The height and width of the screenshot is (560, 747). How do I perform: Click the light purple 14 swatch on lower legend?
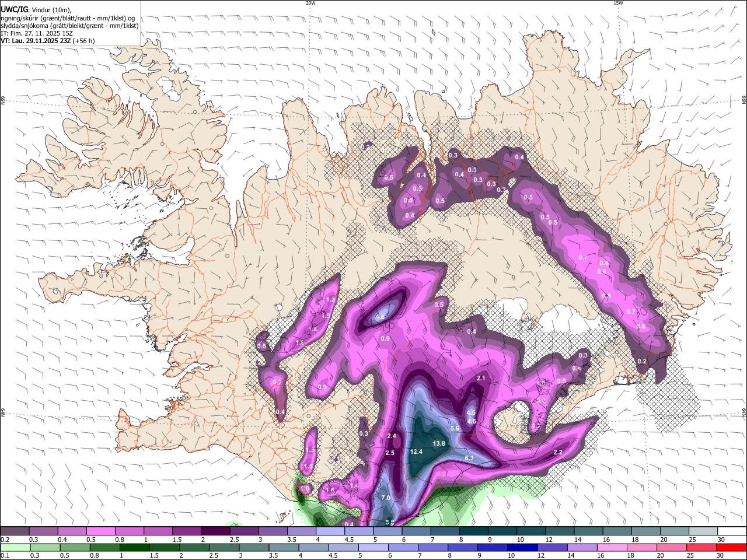[x=581, y=547]
